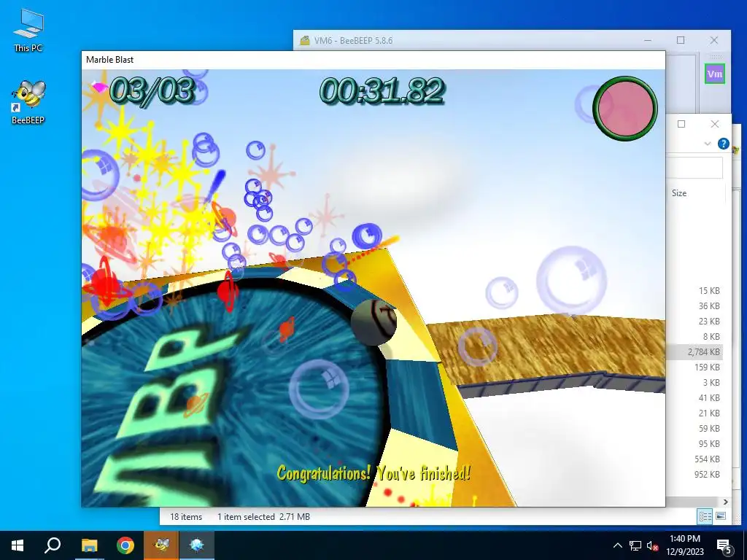Launch Google Chrome from the taskbar
Screen dimensions: 747x560
tap(125, 545)
